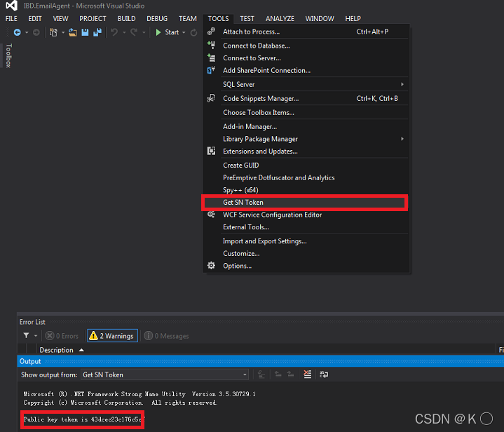Open WCF Service Configuration Editor
Viewport: 504px width, 432px height.
[x=306, y=215]
